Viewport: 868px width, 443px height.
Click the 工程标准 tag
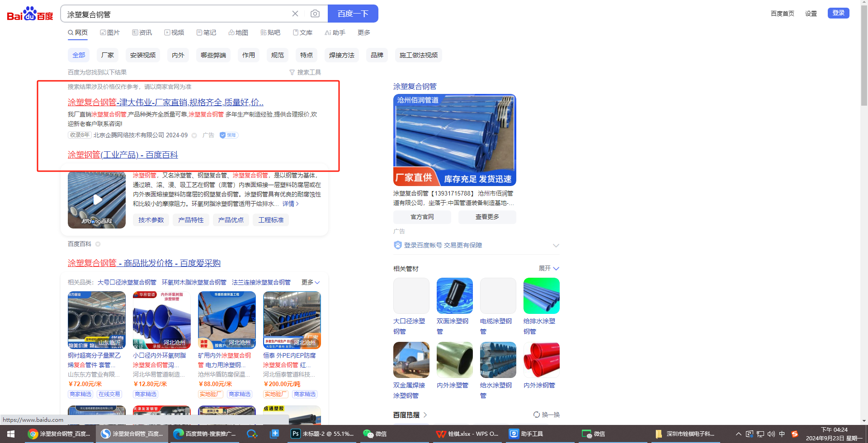pos(271,220)
